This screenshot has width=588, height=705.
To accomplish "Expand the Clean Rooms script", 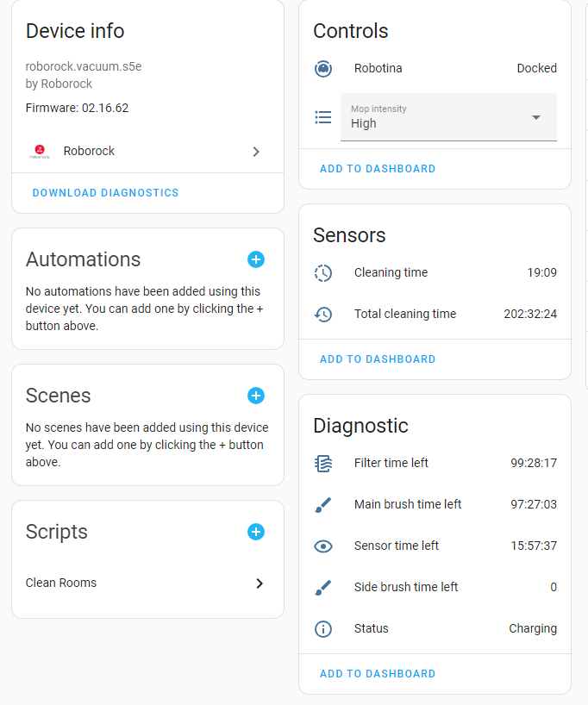I will (259, 583).
